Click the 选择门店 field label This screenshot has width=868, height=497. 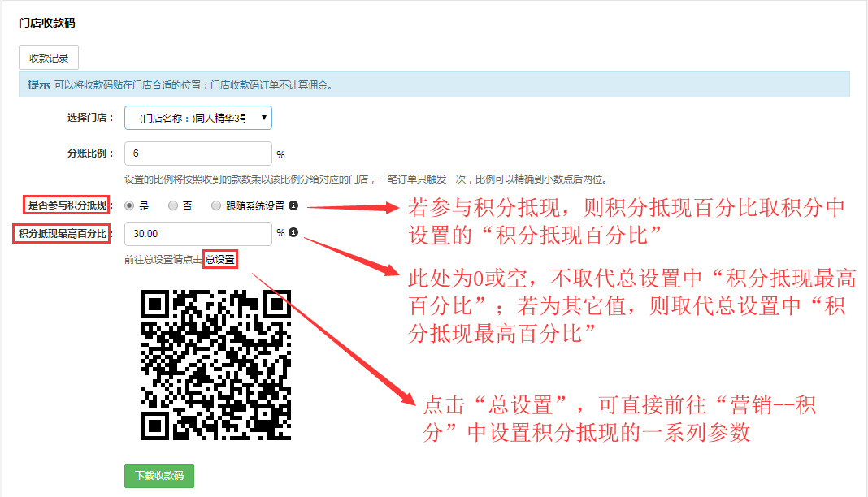pyautogui.click(x=90, y=118)
